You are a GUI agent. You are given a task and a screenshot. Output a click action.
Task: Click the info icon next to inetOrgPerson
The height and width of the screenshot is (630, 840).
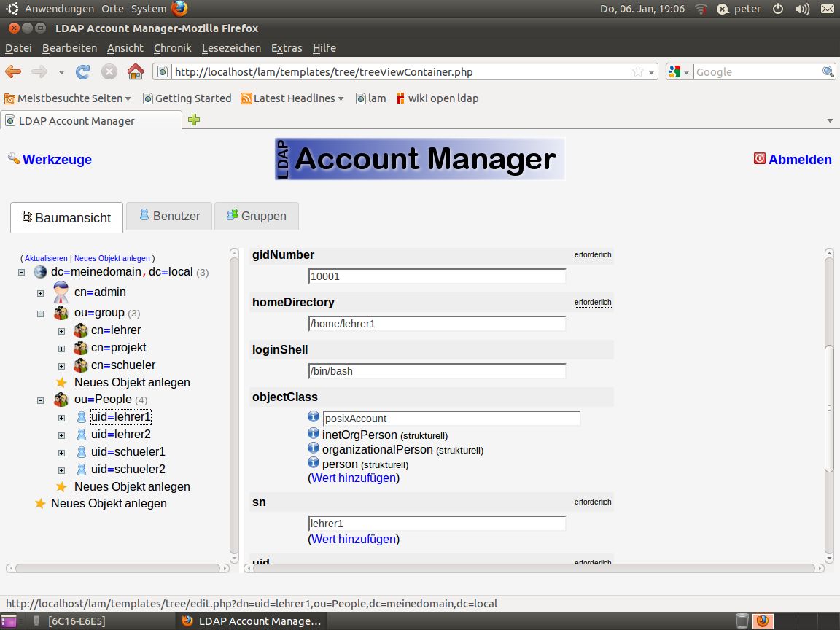(314, 435)
